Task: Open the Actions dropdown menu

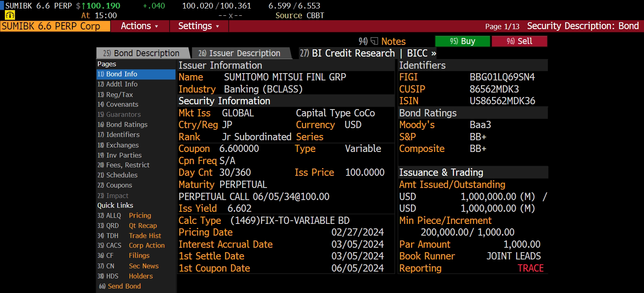Action: (x=139, y=26)
